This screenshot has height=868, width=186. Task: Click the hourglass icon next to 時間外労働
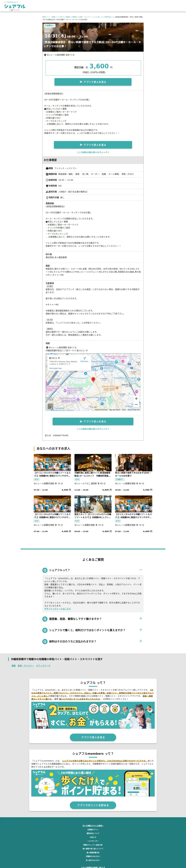[47, 197]
